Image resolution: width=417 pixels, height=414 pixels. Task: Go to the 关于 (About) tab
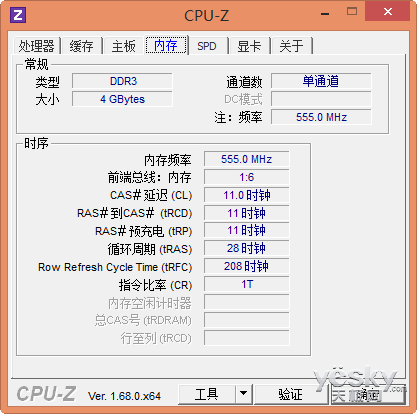click(292, 46)
